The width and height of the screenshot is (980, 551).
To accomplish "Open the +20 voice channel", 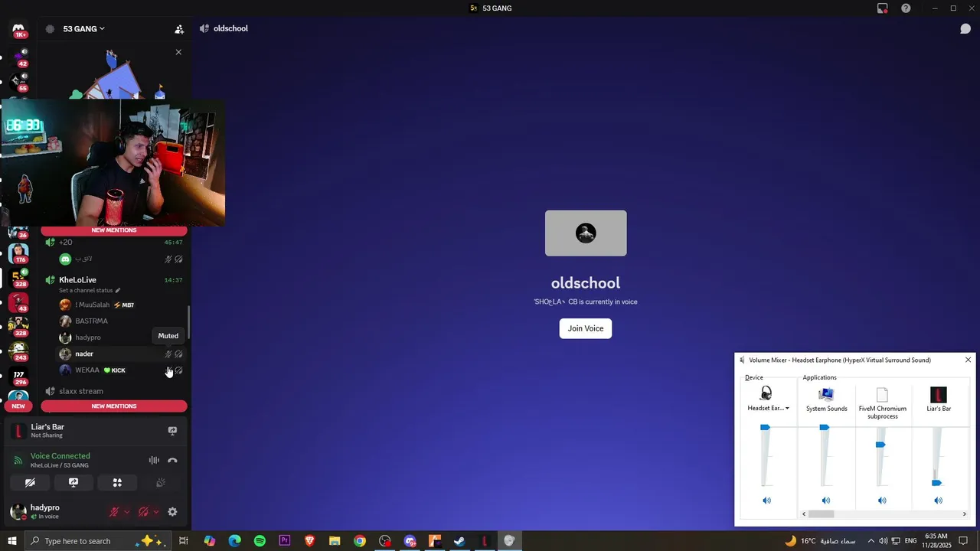I will [x=113, y=242].
